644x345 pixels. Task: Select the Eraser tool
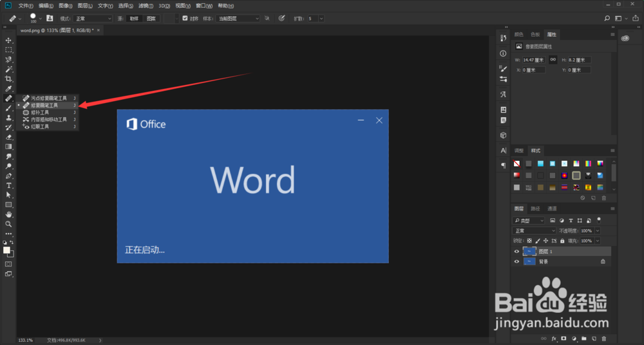point(8,137)
